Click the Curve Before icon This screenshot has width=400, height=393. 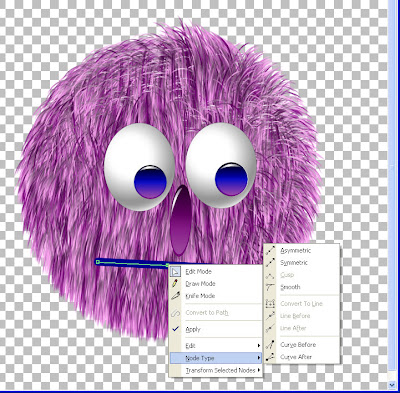point(270,345)
